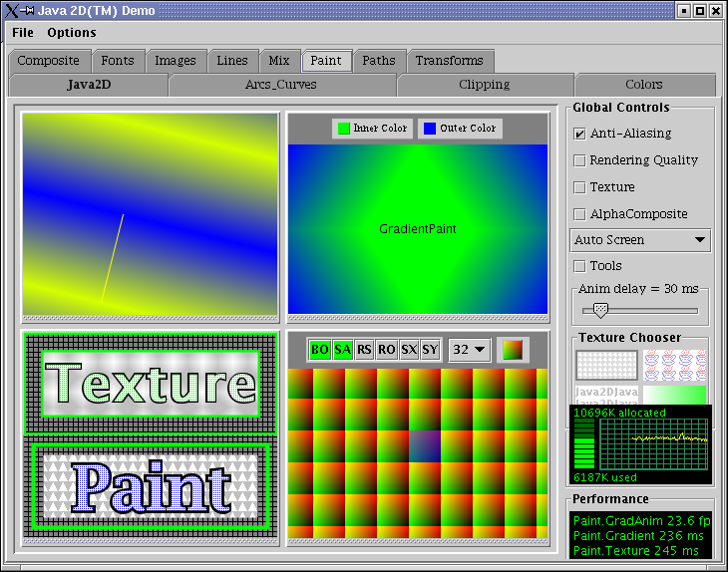Viewport: 728px width, 572px height.
Task: Select the Java2D text texture
Action: (606, 395)
